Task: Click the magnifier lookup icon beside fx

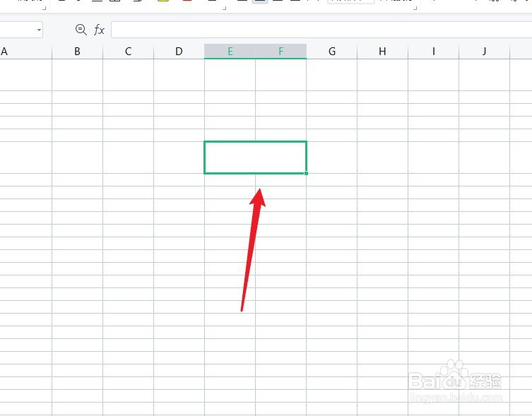Action: click(81, 30)
